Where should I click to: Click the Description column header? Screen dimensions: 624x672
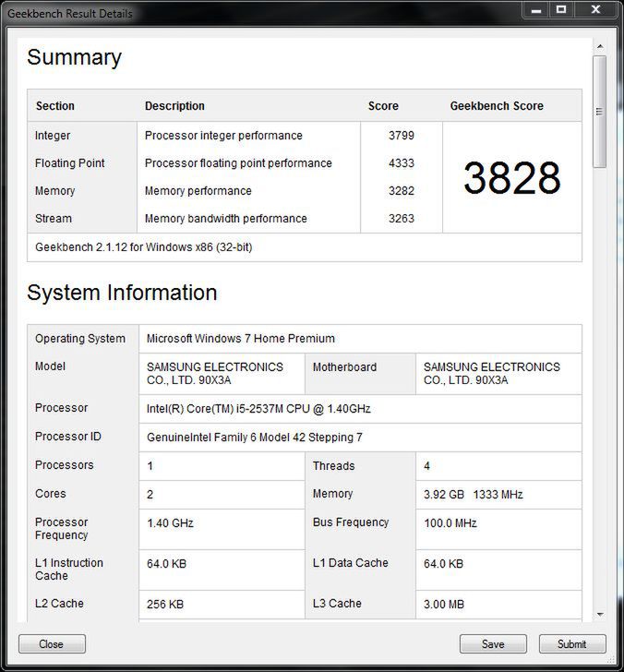(x=174, y=106)
